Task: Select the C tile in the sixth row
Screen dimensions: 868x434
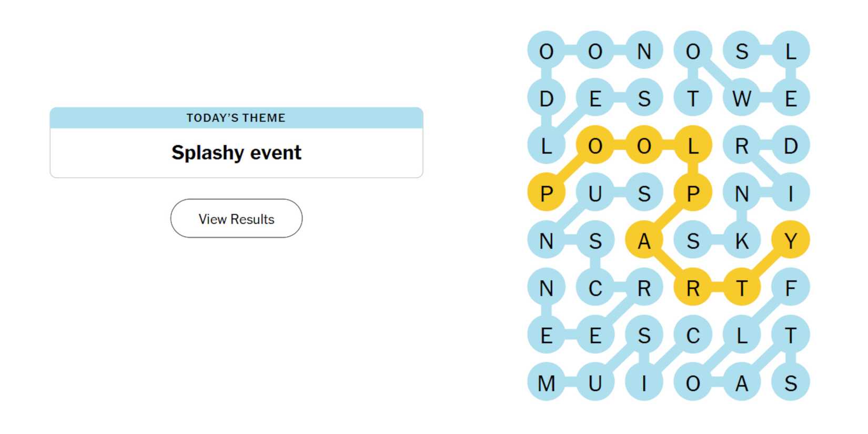Action: (594, 288)
